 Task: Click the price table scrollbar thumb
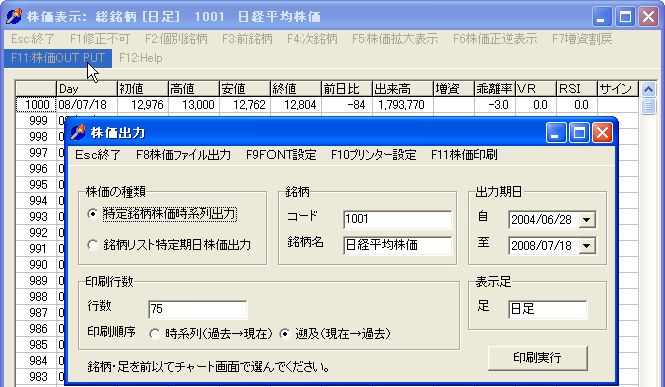(648, 106)
